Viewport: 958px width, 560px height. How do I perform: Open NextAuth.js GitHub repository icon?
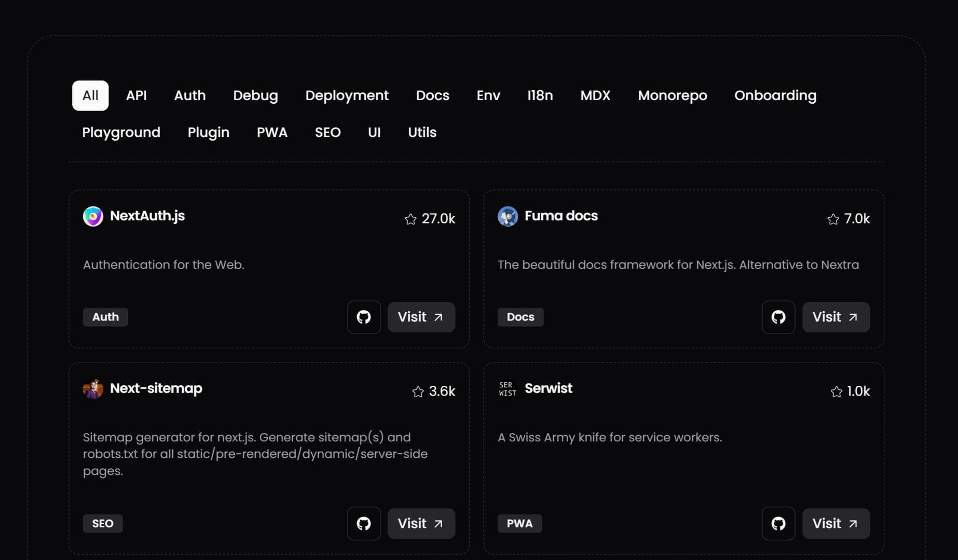[364, 317]
